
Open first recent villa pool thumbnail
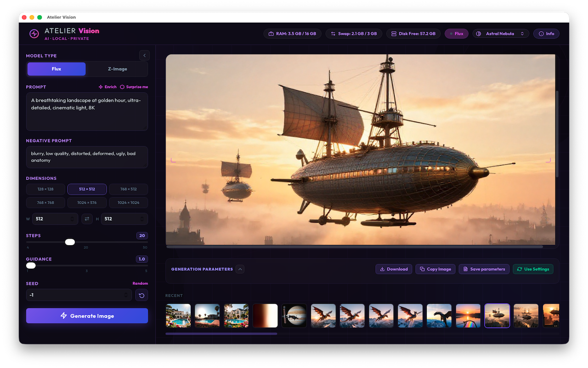tap(178, 316)
